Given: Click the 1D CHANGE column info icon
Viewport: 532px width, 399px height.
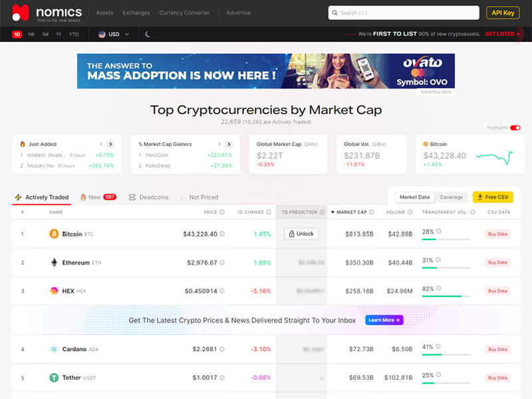Looking at the screenshot, I should pyautogui.click(x=269, y=212).
